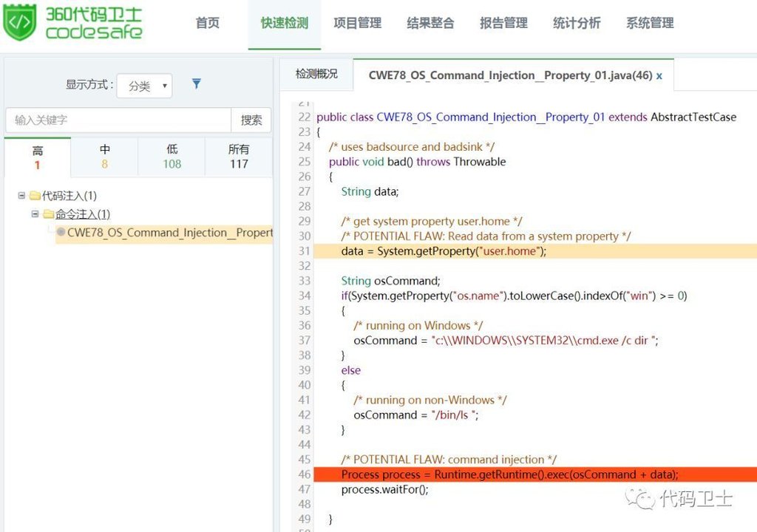Close the CWE78 java file tab
This screenshot has width=757, height=532.
pyautogui.click(x=659, y=76)
